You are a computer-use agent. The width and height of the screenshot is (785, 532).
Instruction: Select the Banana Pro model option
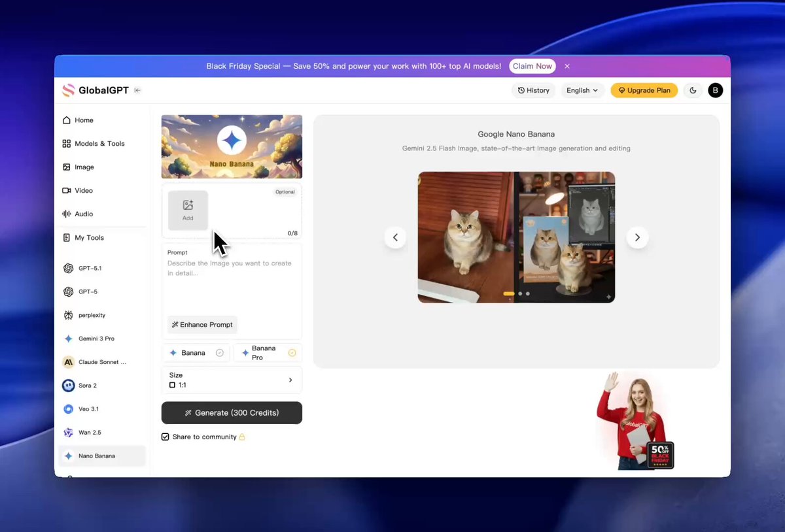point(268,353)
